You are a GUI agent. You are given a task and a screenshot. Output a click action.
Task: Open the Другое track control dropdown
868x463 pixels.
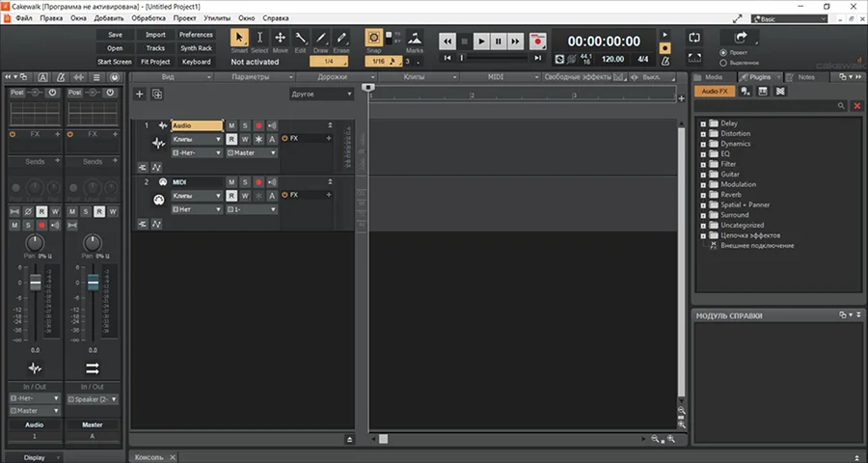pyautogui.click(x=321, y=95)
